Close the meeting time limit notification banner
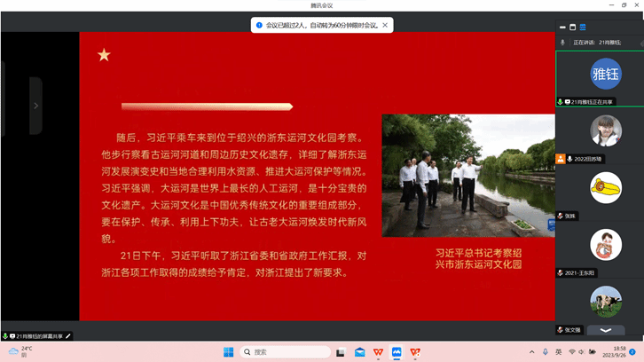 385,26
